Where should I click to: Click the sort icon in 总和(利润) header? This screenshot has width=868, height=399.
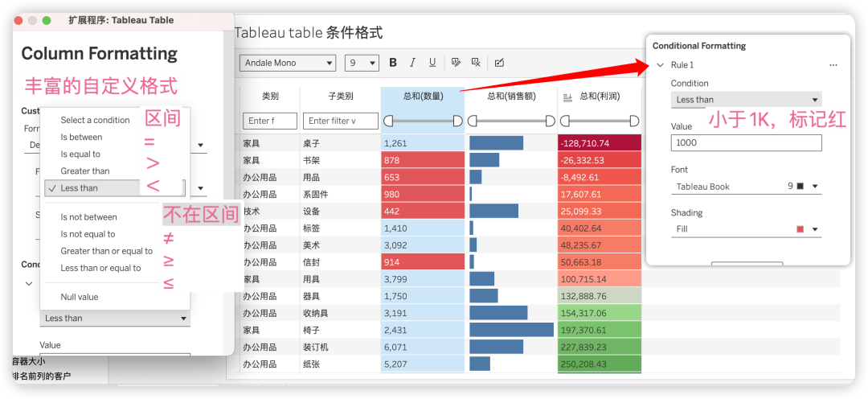pos(567,97)
